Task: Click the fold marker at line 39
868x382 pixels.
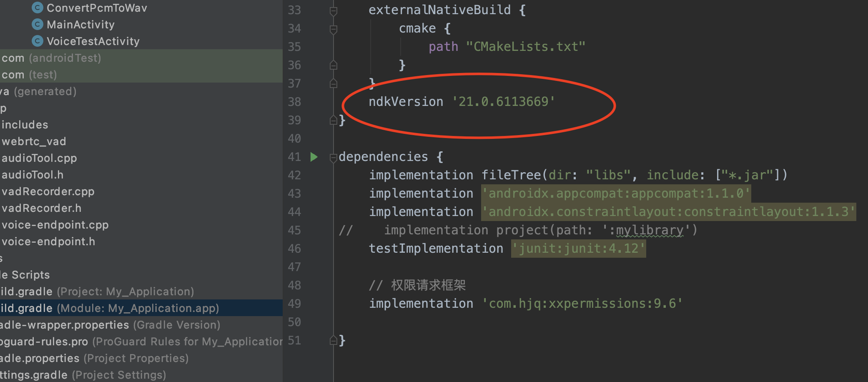Action: click(x=333, y=120)
